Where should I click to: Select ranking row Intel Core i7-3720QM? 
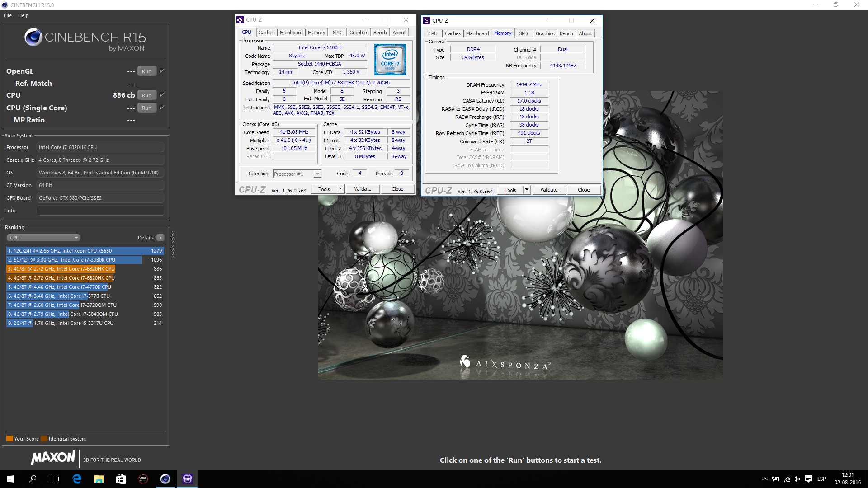click(x=85, y=305)
